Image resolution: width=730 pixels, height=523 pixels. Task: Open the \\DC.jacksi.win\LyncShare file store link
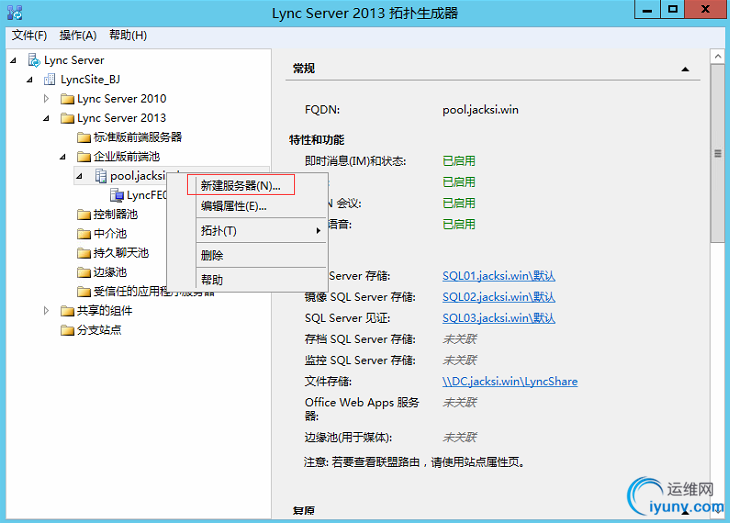[x=510, y=381]
